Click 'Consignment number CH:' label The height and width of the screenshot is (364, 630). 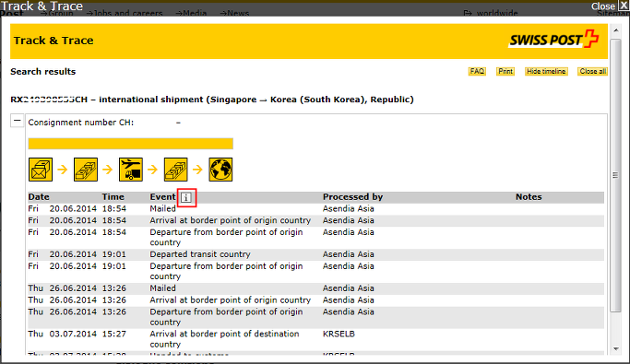[81, 123]
